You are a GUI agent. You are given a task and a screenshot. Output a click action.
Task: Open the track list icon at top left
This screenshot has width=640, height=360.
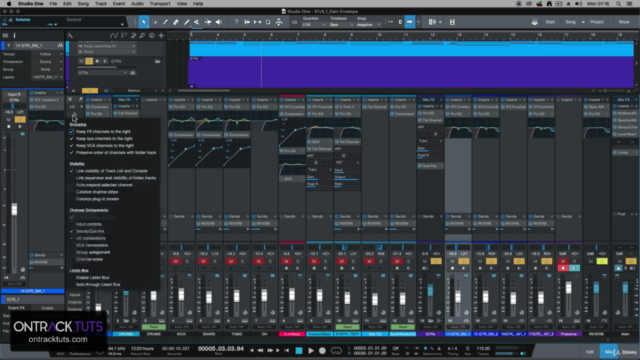pyautogui.click(x=5, y=36)
